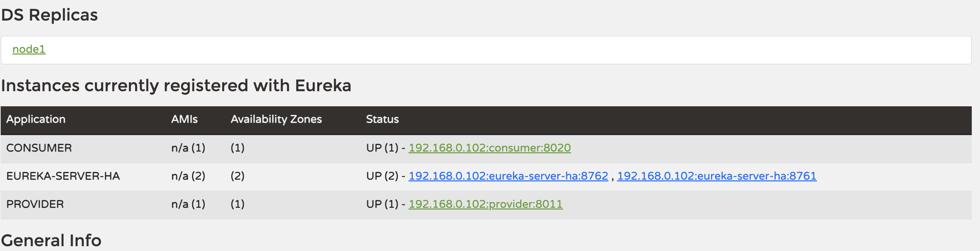Open the eureka-server-ha:8762 instance link
This screenshot has width=980, height=251.
click(508, 176)
